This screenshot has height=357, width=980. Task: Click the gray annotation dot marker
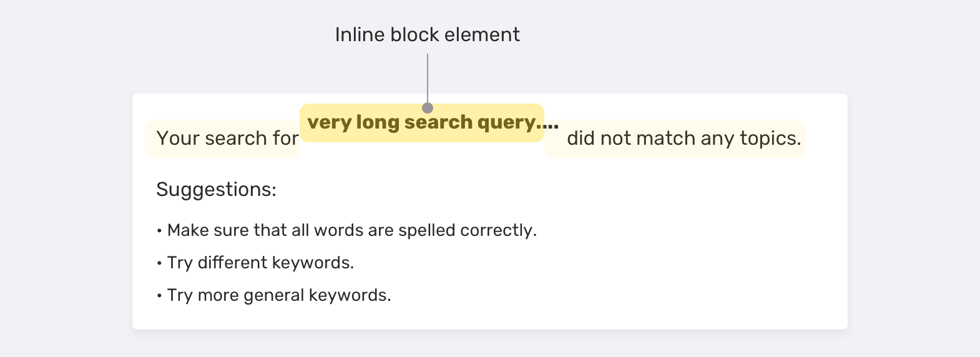click(x=428, y=108)
